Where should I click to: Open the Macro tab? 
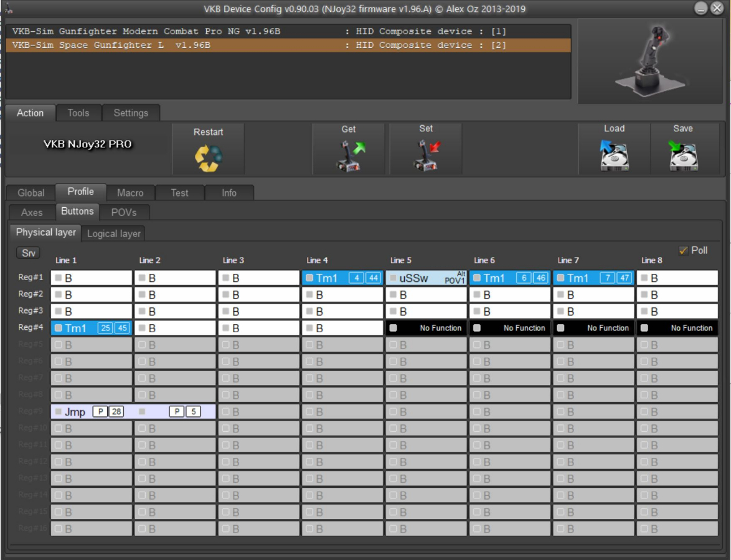pyautogui.click(x=130, y=193)
